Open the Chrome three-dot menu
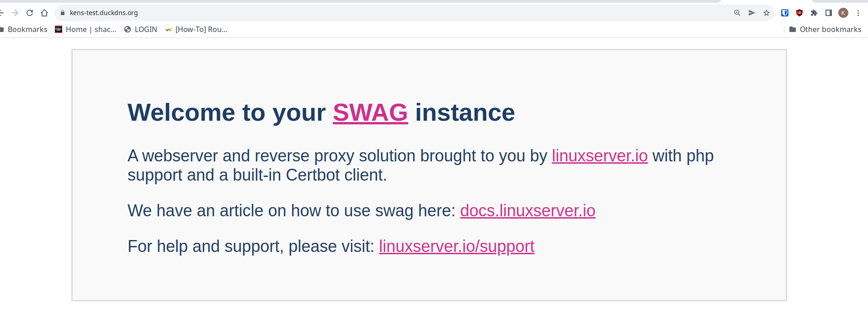 click(858, 13)
